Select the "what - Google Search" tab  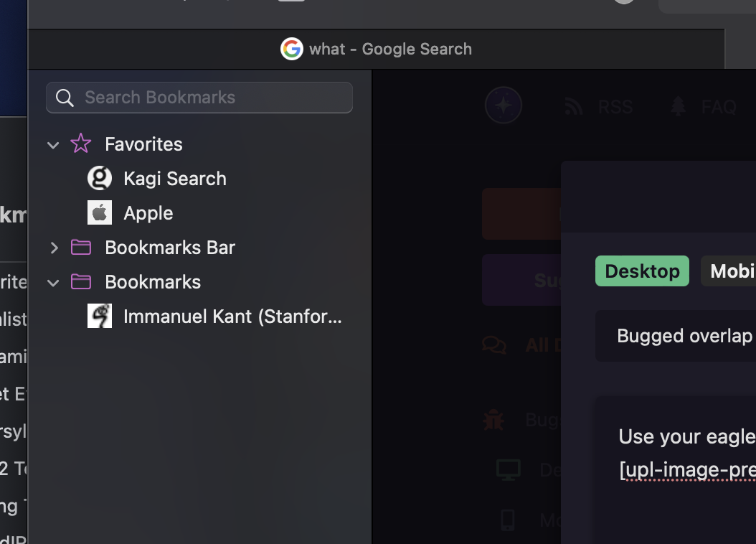pos(390,49)
